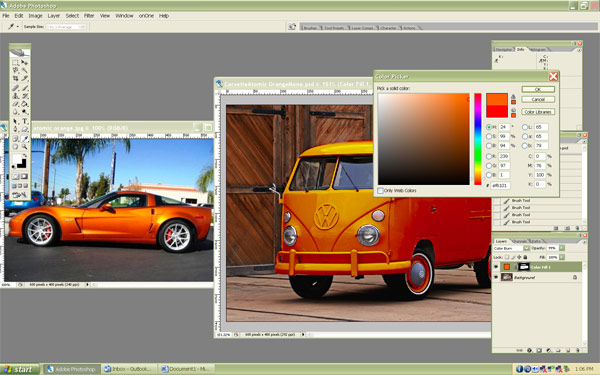Select the H hue radio button
Viewport: 600px width, 375px height.
[489, 127]
